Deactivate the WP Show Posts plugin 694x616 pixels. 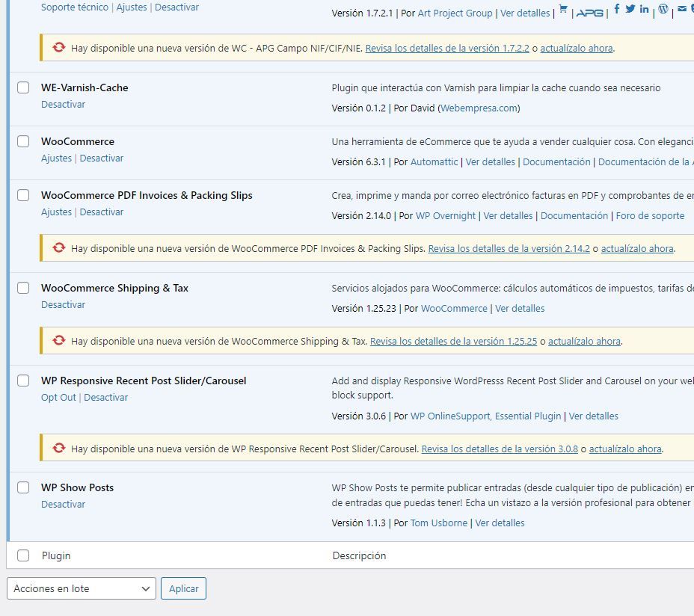click(x=64, y=505)
